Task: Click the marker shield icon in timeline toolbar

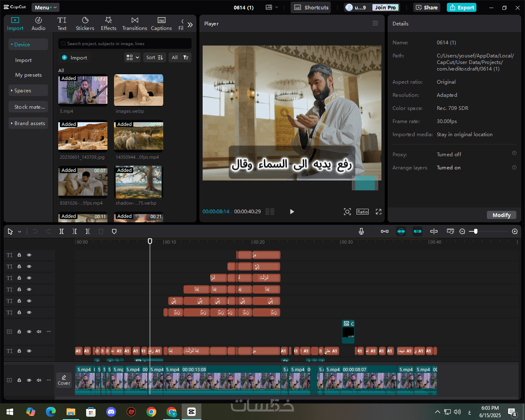Action: click(x=114, y=231)
